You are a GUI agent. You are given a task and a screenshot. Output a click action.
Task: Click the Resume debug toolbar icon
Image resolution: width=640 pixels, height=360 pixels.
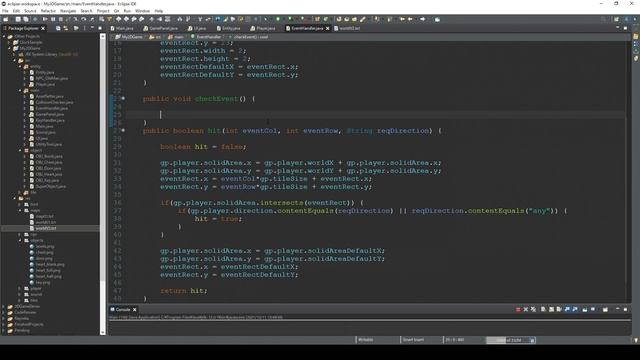coord(45,19)
